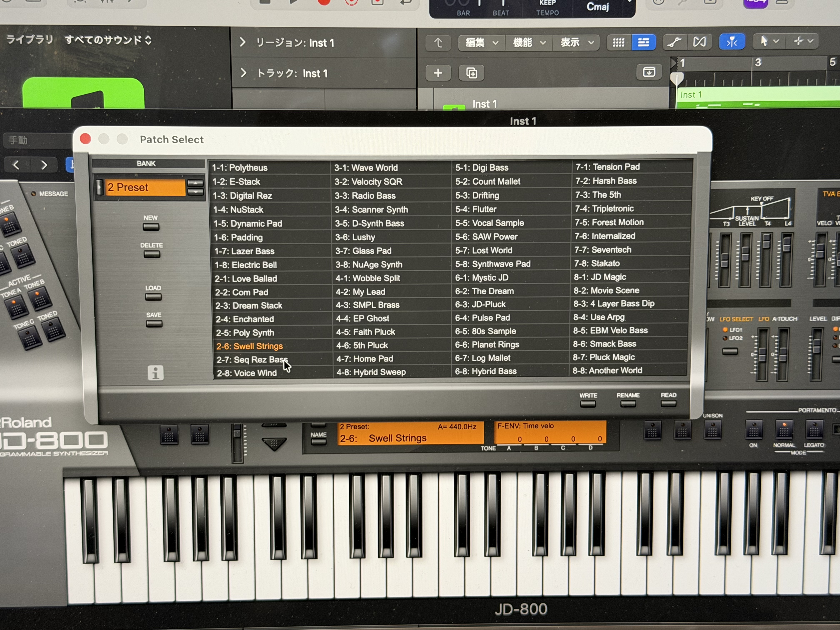Click the blue catch playhead icon
The width and height of the screenshot is (840, 630).
click(731, 42)
